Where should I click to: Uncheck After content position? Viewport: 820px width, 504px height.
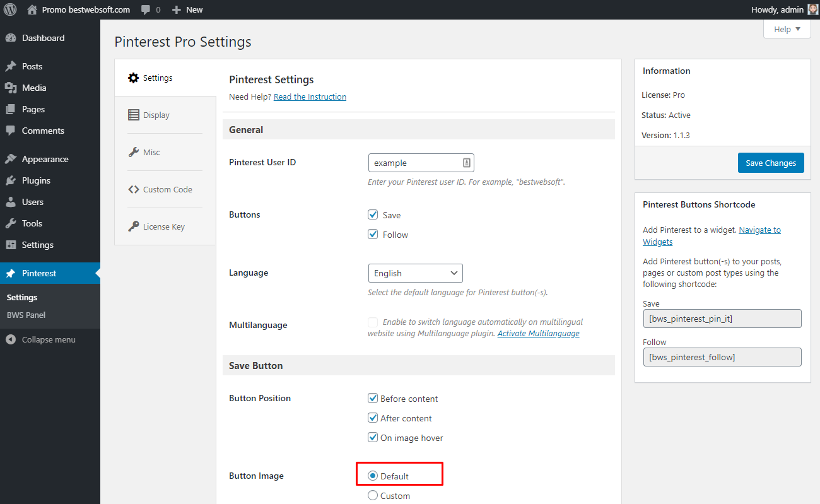pos(373,418)
